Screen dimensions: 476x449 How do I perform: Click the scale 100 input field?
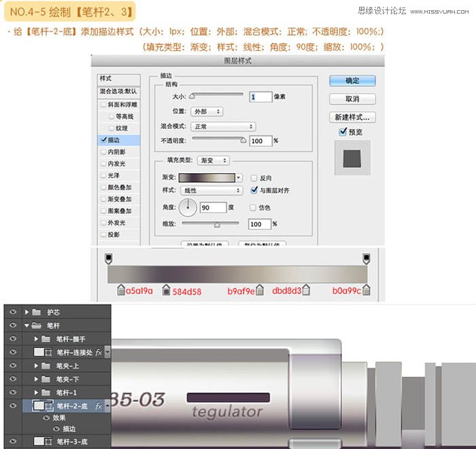[x=259, y=224]
